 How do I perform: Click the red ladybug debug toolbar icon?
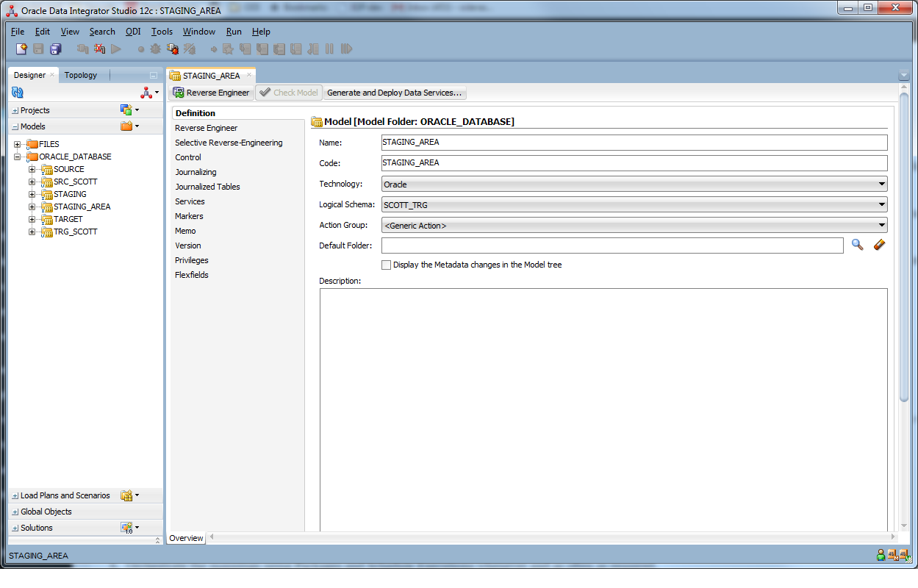click(173, 49)
